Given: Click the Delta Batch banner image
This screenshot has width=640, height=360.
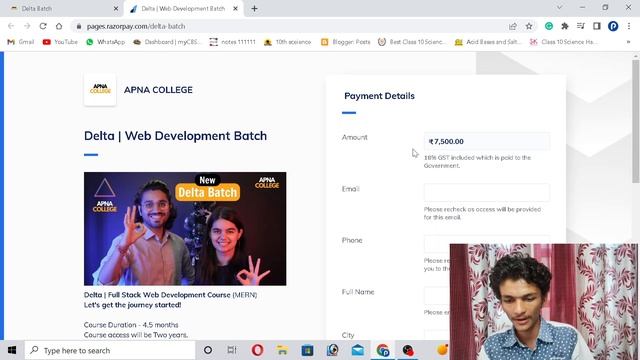Looking at the screenshot, I should pos(185,229).
